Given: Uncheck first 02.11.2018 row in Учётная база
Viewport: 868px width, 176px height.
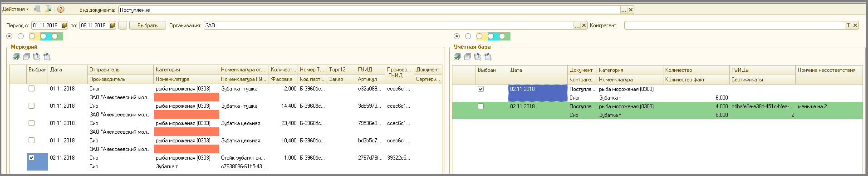Looking at the screenshot, I should click(x=481, y=89).
